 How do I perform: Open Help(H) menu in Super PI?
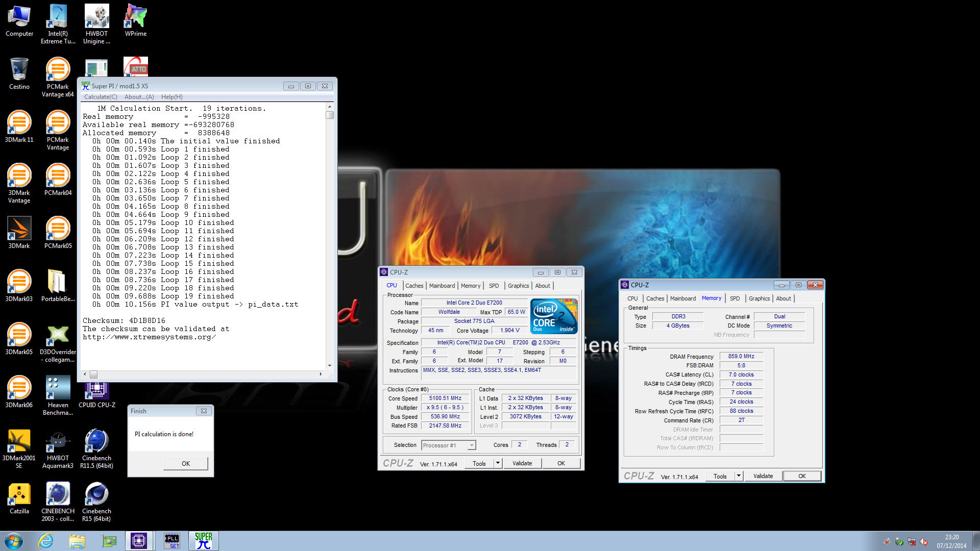point(171,97)
